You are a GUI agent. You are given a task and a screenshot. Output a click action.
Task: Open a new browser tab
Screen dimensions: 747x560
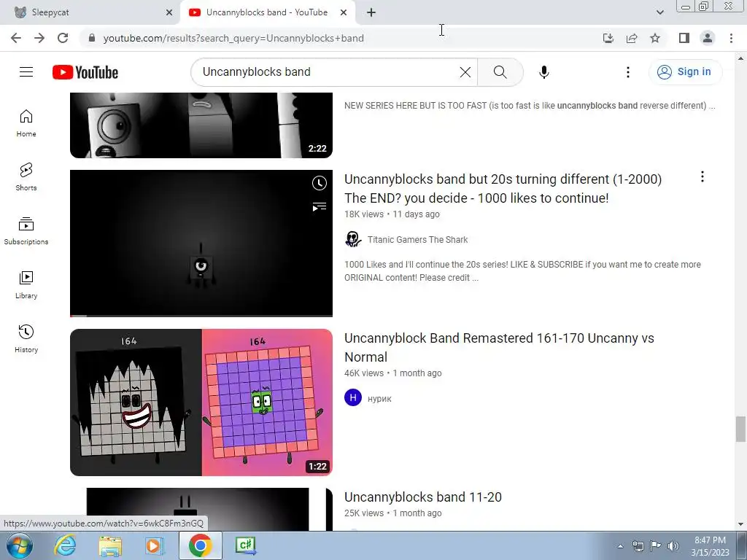(371, 12)
